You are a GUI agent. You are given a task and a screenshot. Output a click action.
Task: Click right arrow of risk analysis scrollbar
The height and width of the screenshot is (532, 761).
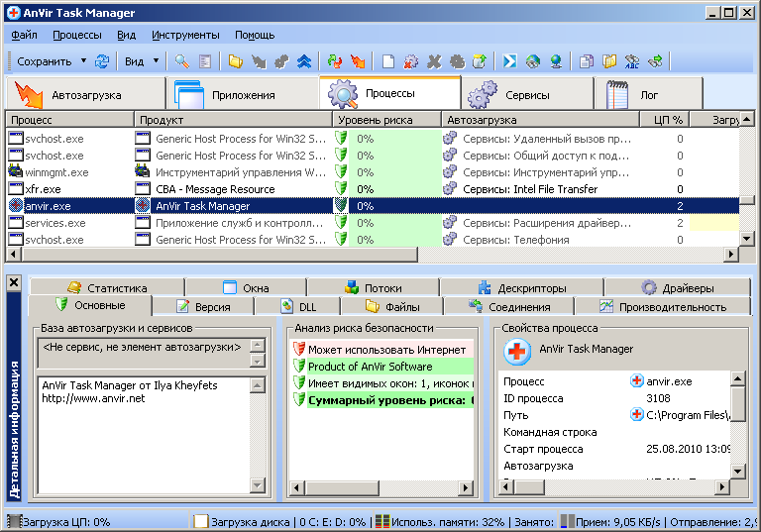[466, 487]
